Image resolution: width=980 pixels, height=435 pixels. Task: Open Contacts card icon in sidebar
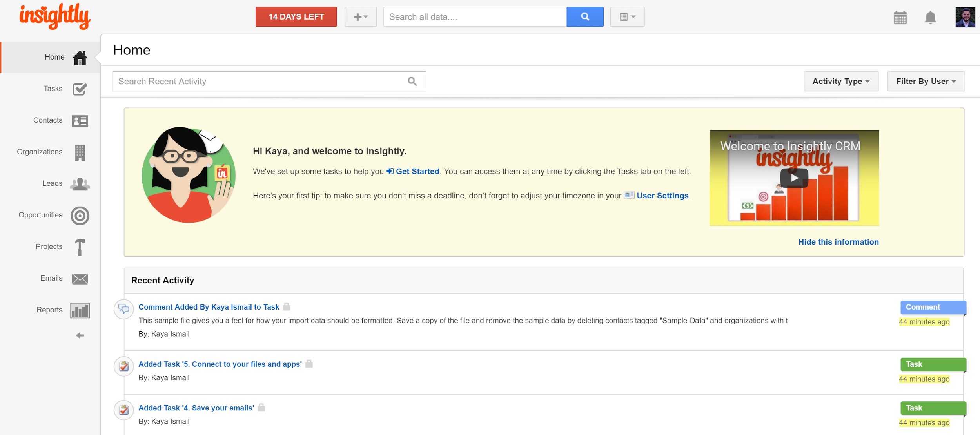80,121
